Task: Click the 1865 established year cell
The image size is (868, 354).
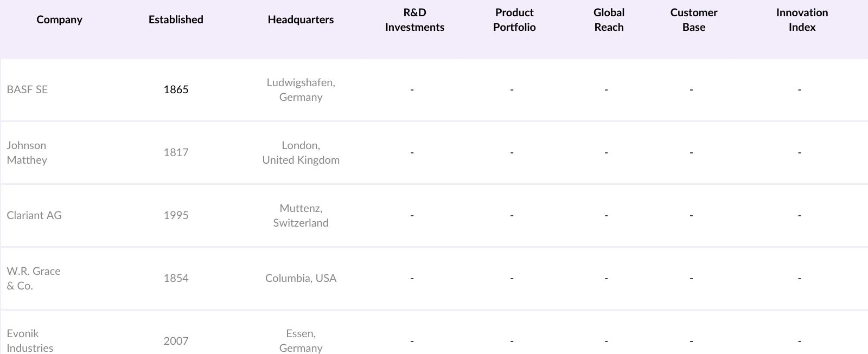Action: coord(176,89)
